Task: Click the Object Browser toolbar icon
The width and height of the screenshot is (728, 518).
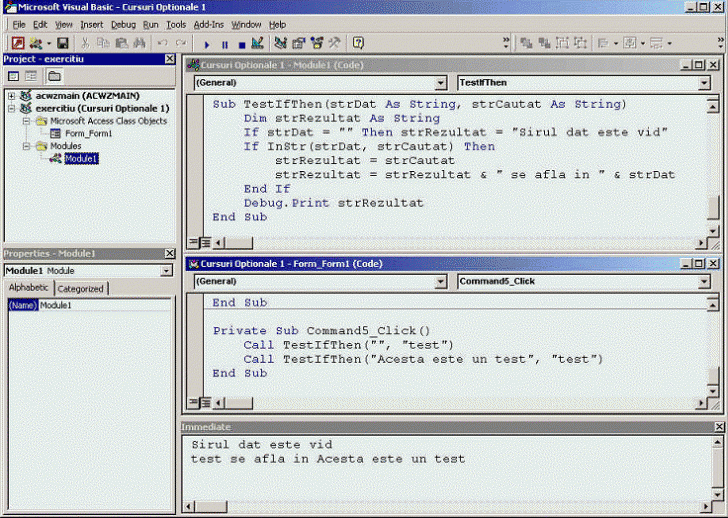Action: click(x=317, y=43)
